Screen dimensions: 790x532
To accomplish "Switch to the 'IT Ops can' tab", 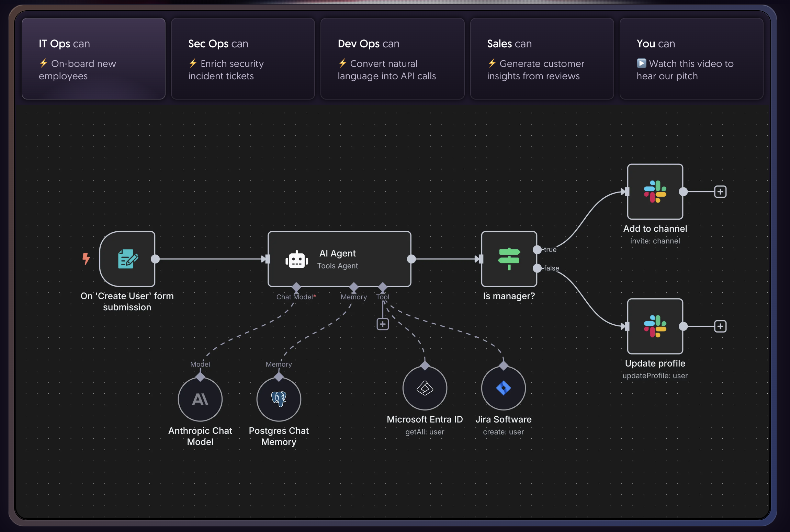I will (93, 59).
